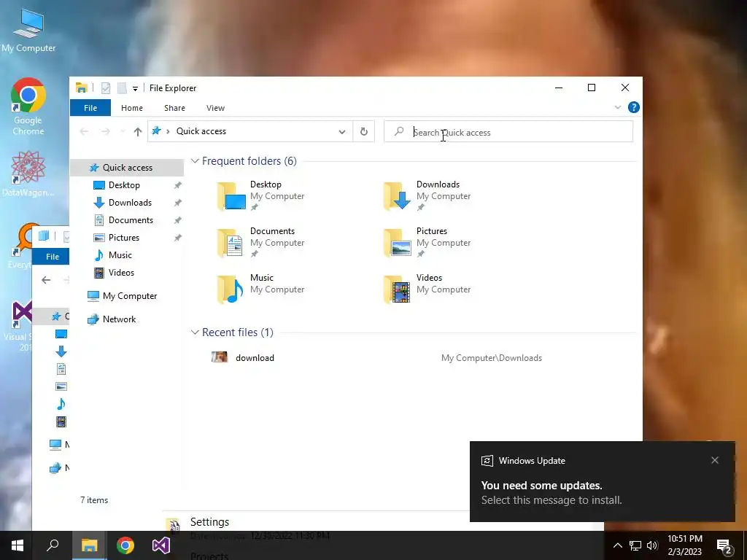
Task: Open the Windows Start menu
Action: (18, 545)
